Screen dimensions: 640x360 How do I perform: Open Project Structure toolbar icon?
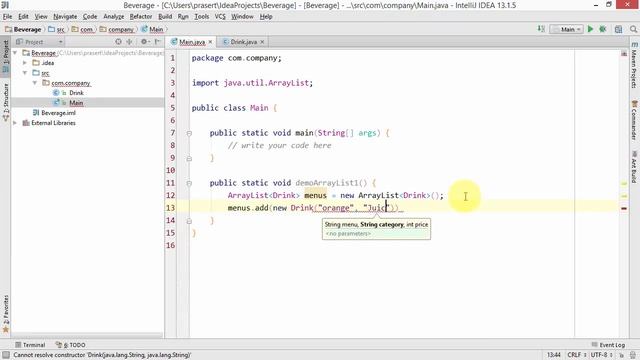pyautogui.click(x=618, y=29)
